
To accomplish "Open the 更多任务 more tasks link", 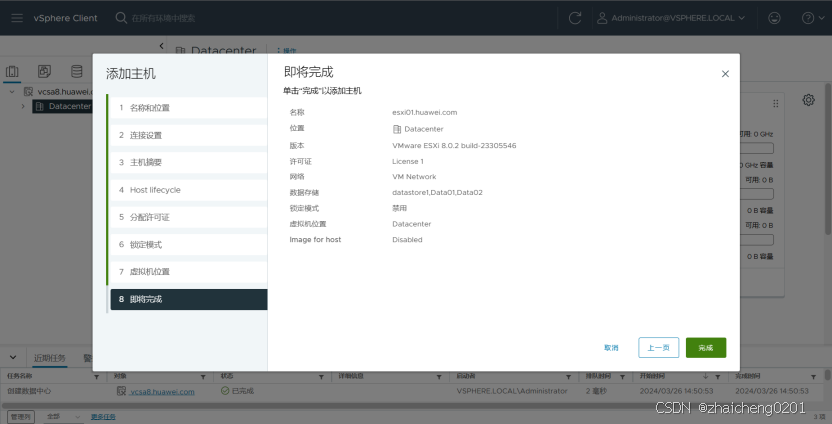I will (103, 417).
